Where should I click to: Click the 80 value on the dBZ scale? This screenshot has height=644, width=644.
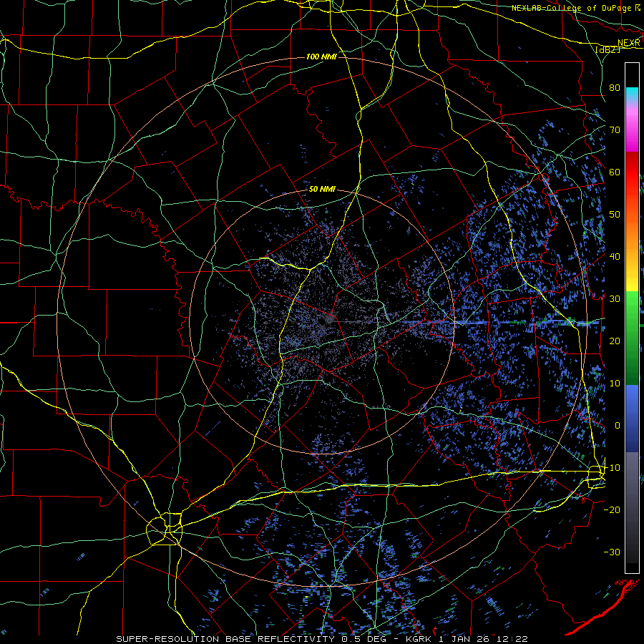(615, 87)
